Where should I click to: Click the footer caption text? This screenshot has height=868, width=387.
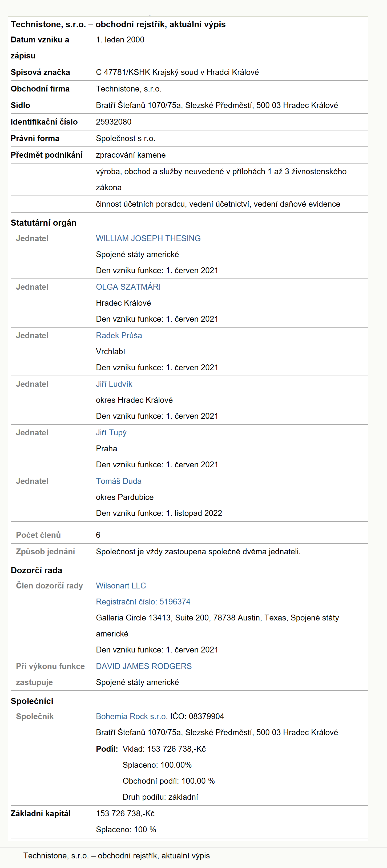[x=116, y=855]
